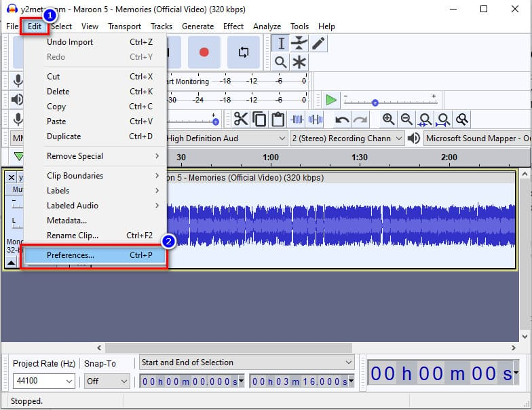Pick the Draw pencil tool
Image resolution: width=532 pixels, height=410 pixels.
pyautogui.click(x=318, y=43)
